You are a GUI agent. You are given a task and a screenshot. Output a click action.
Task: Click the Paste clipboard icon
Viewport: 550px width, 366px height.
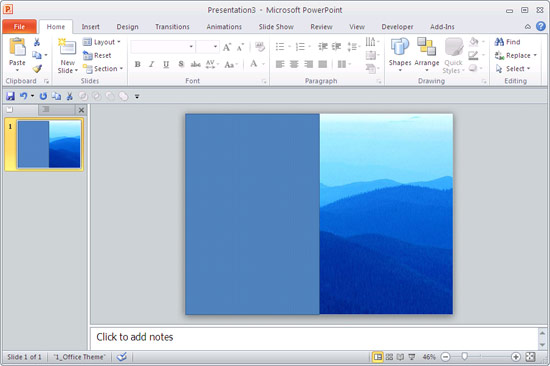coord(17,47)
